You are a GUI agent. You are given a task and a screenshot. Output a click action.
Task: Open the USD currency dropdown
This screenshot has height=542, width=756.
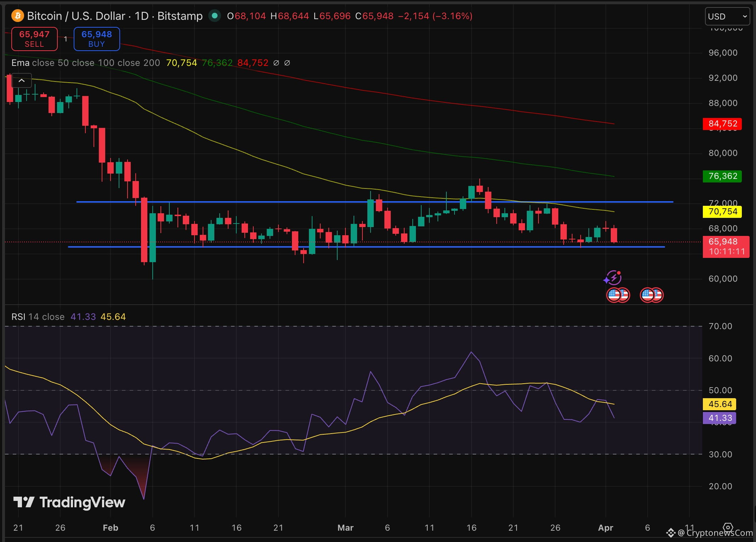(727, 16)
